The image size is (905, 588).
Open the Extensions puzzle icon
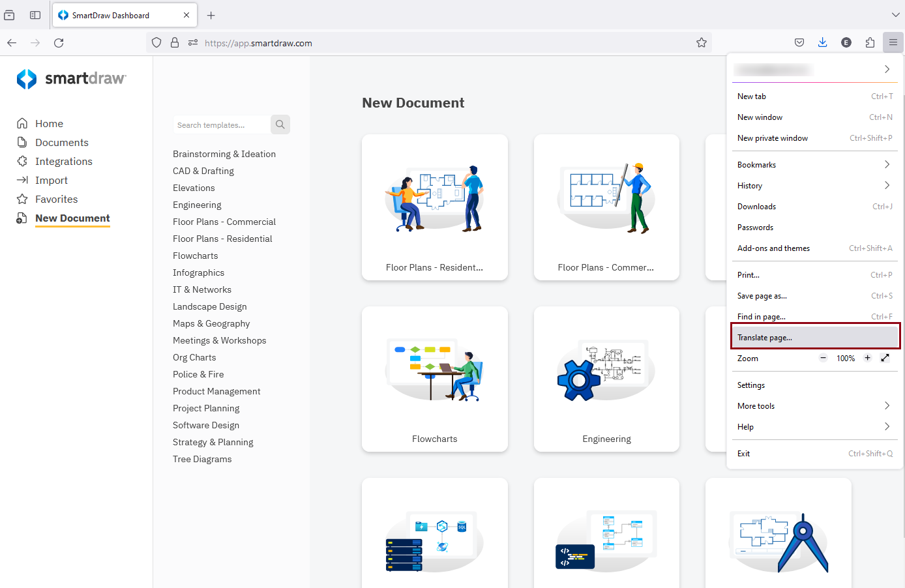pos(870,43)
